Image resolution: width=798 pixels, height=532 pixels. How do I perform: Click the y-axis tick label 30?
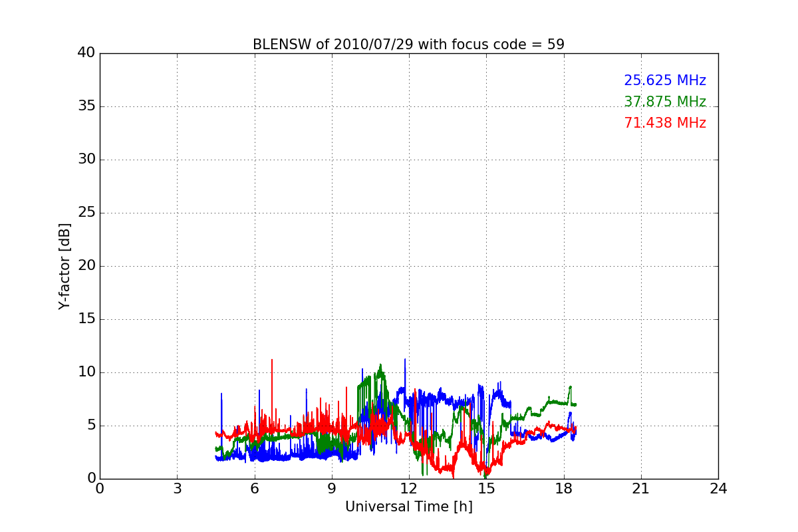86,159
